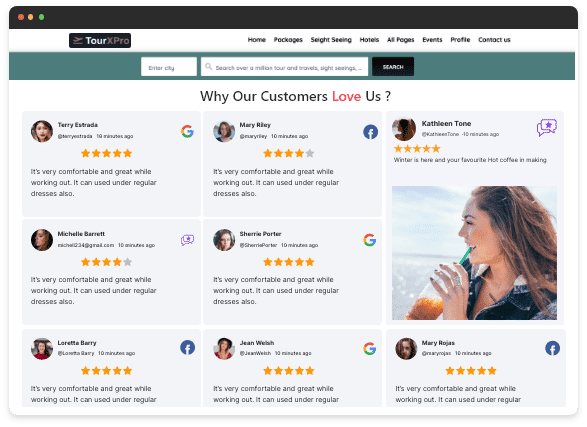Viewport: 587px width, 427px height.
Task: Click the magnifier icon in the search field
Action: pos(209,67)
